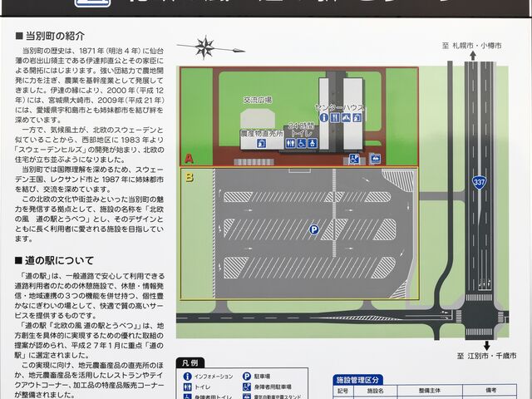Click the legend parking icon next to 駐車場
The width and height of the screenshot is (532, 399).
pos(247,377)
